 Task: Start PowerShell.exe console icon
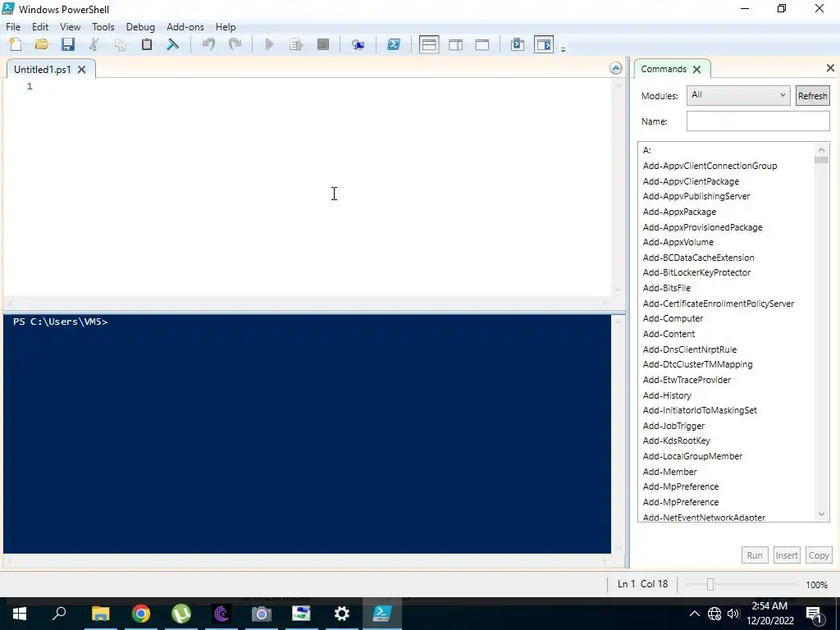click(394, 44)
